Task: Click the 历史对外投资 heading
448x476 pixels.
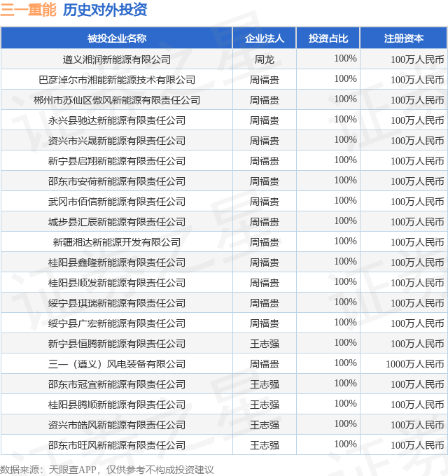Action: point(105,10)
